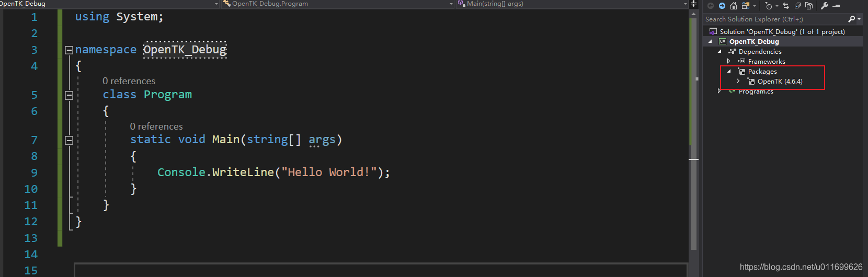
Task: Click the Forward navigation arrow in Solution Explorer
Action: click(722, 6)
